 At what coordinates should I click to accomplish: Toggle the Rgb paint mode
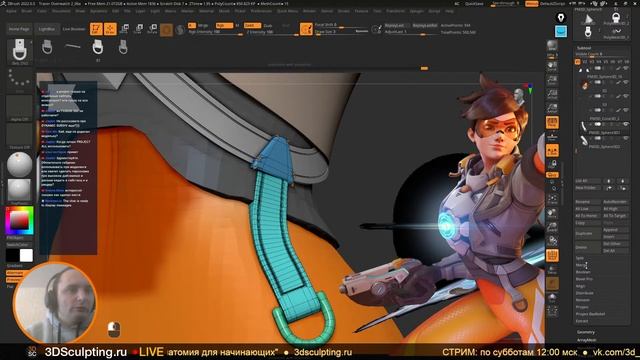pos(224,25)
